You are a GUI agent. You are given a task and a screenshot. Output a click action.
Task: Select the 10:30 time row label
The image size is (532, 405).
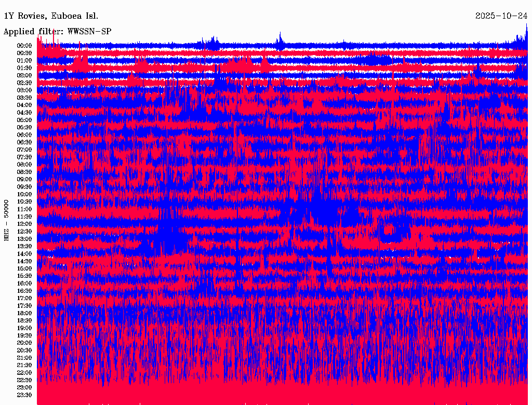pyautogui.click(x=24, y=202)
